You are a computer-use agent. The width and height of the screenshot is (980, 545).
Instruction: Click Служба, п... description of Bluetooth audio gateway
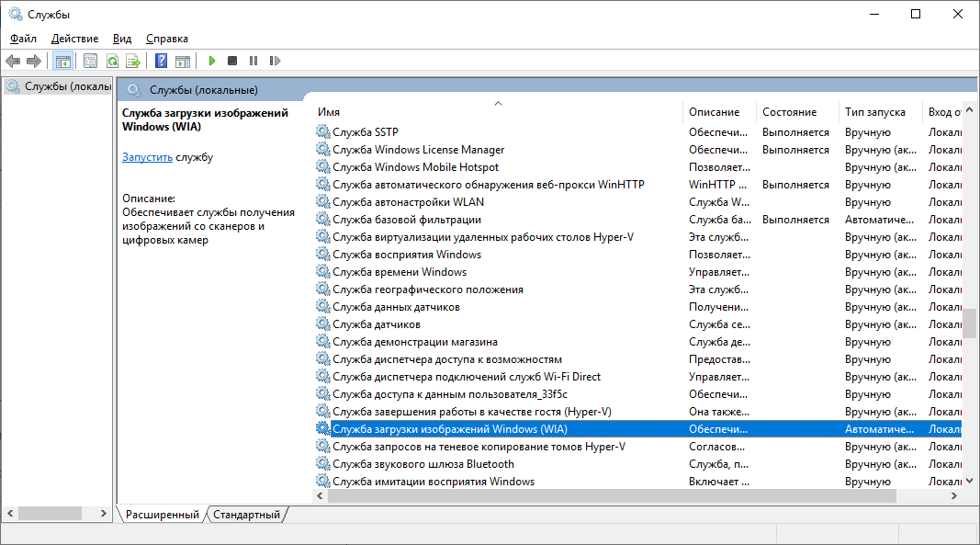(x=718, y=463)
